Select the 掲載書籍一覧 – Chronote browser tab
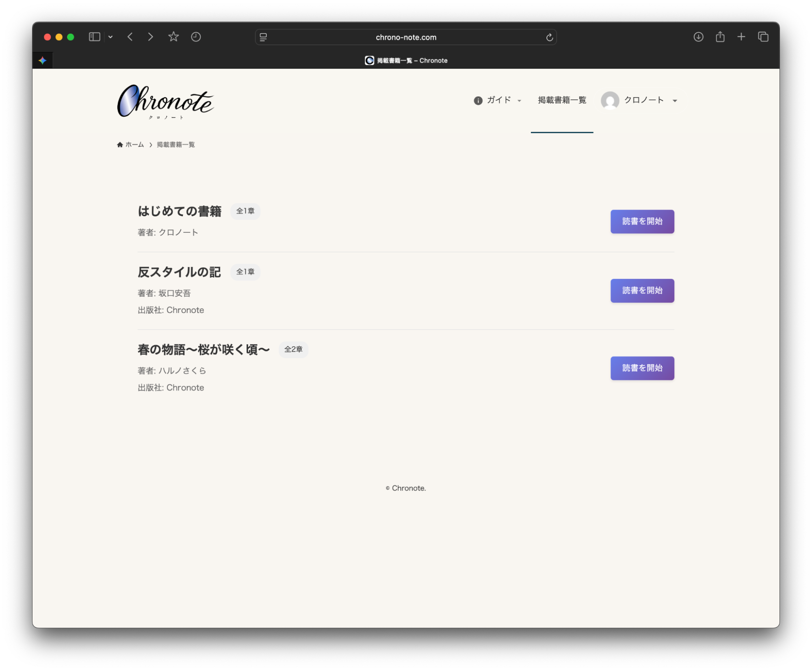 pos(406,60)
